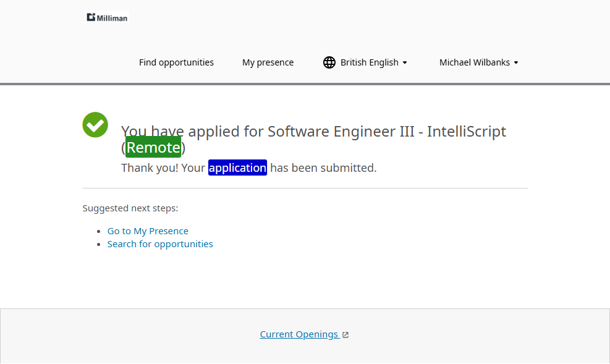Click the blue highlighted "application" word
The image size is (610, 364).
(x=237, y=167)
